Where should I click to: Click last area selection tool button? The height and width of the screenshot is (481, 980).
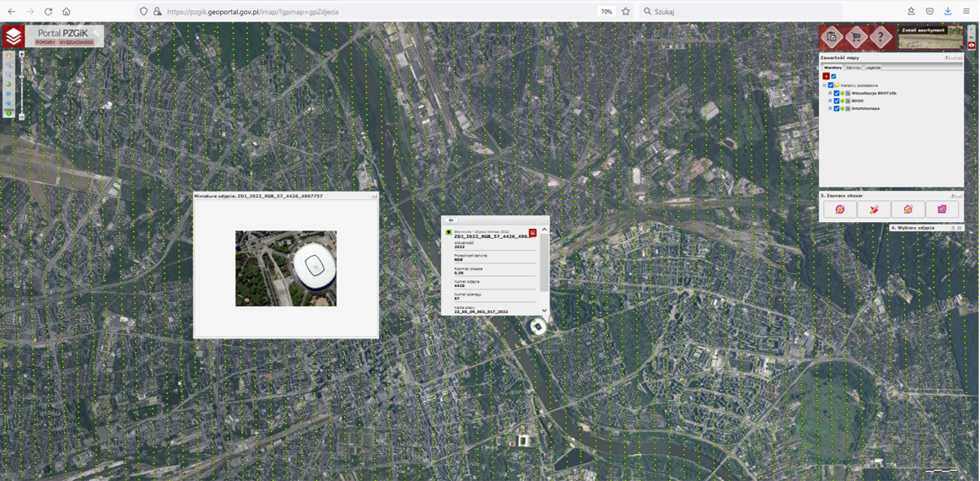941,209
